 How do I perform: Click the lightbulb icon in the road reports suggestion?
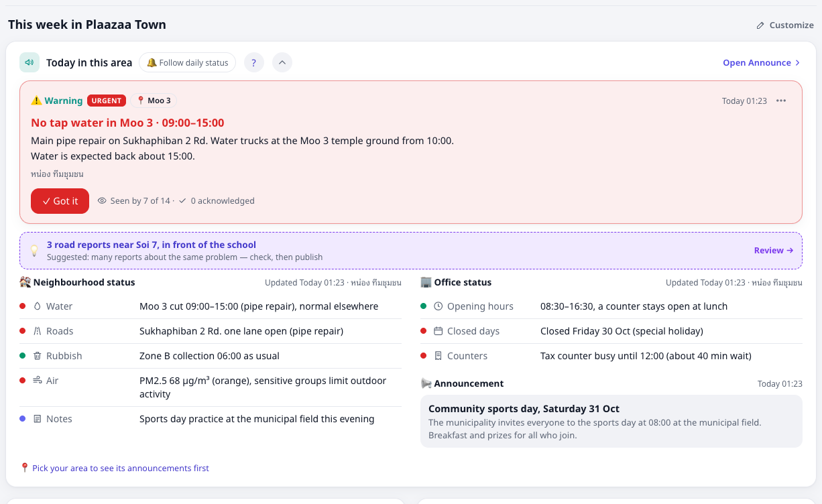[x=34, y=251]
